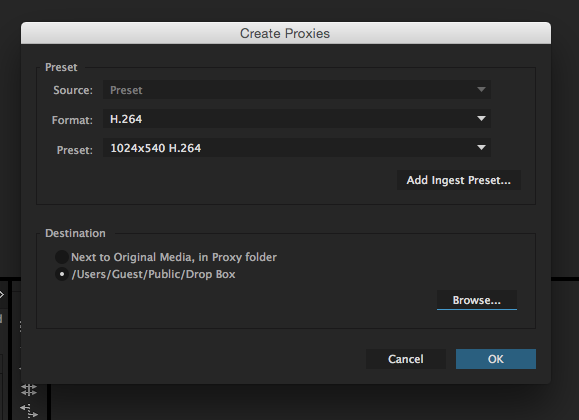Select the Rate Stretch tool icon
This screenshot has height=420, width=579.
(x=29, y=410)
